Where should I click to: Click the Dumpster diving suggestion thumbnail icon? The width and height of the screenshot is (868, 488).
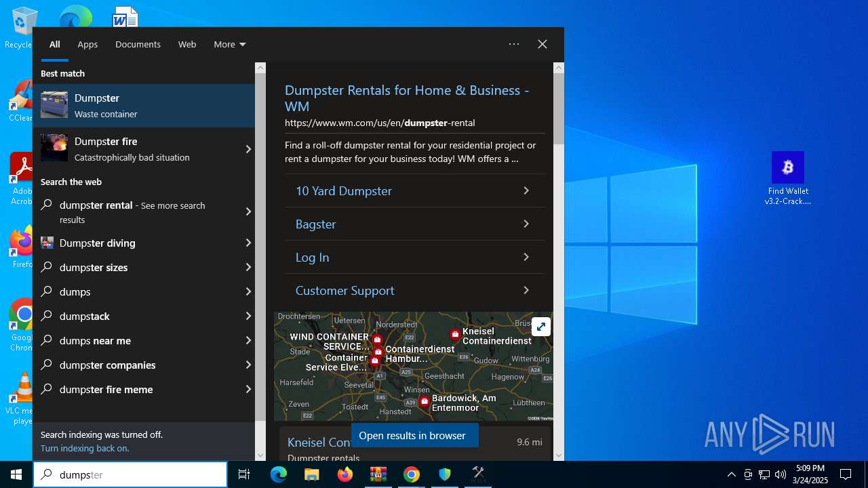(x=47, y=243)
